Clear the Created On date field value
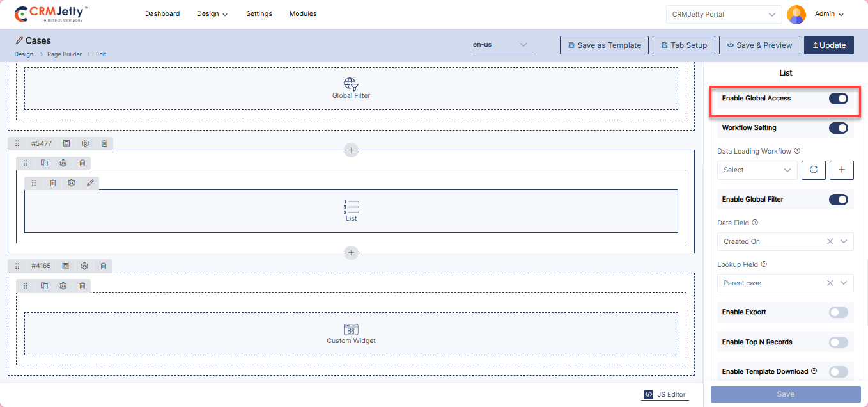Viewport: 868px width, 407px height. (x=830, y=241)
